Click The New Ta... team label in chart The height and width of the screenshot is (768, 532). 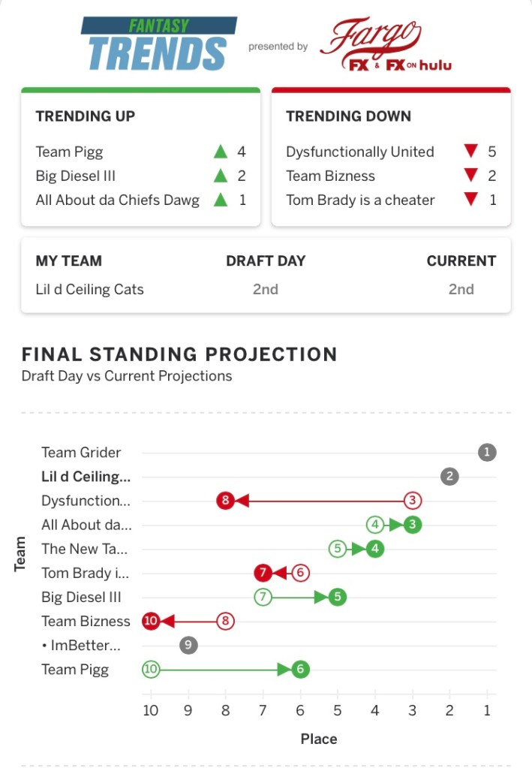(85, 549)
